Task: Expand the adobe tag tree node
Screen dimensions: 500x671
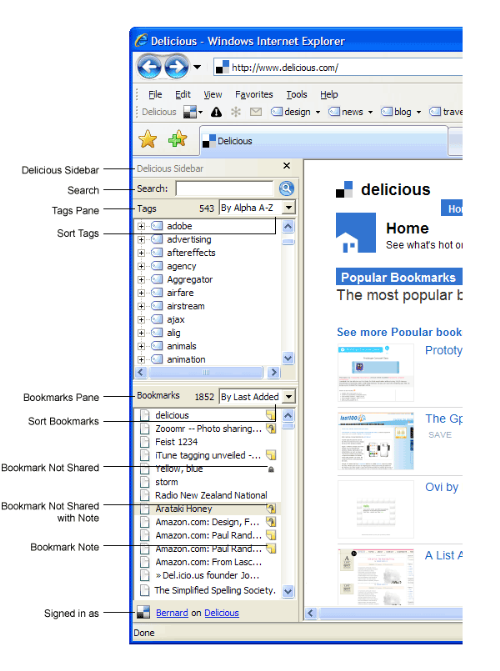Action: pyautogui.click(x=141, y=226)
